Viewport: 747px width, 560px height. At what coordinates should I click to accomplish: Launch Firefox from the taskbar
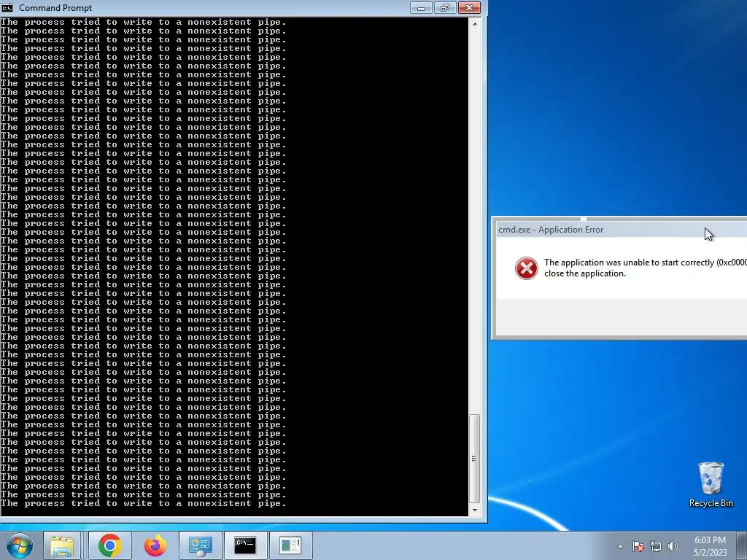[155, 545]
